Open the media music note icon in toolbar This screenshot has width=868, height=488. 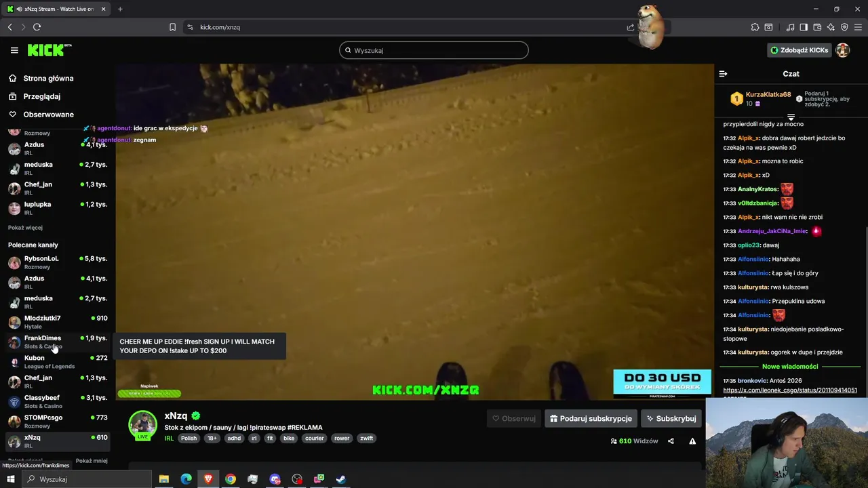790,27
